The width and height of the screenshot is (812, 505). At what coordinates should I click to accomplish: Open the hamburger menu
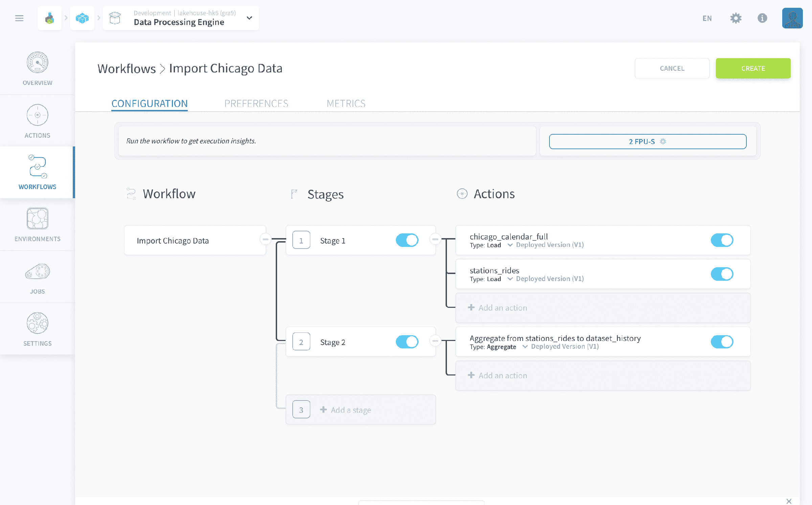pyautogui.click(x=19, y=18)
